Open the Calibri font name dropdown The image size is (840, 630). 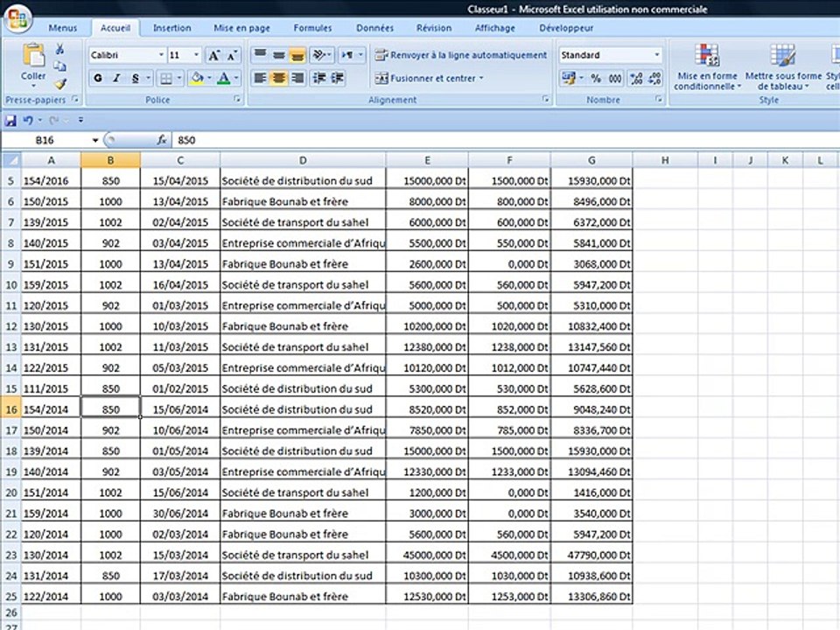coord(161,55)
